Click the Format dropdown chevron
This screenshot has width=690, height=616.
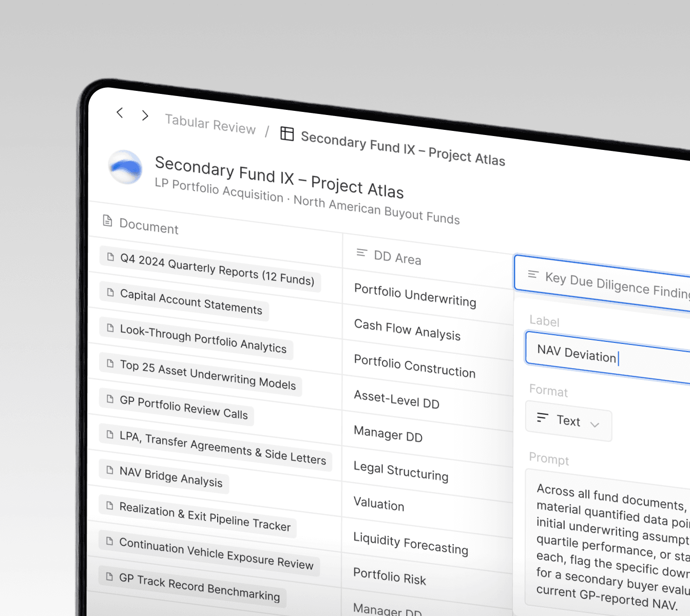click(x=595, y=425)
